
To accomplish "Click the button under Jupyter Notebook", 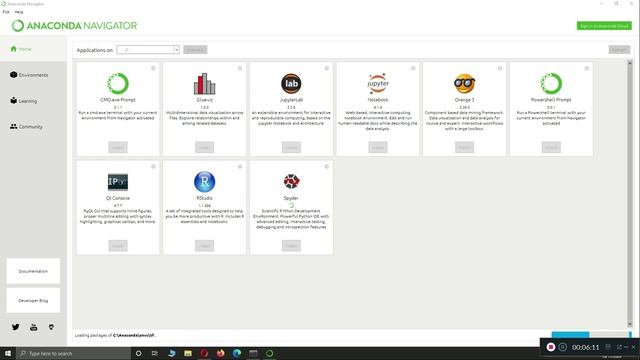I will pos(378,147).
